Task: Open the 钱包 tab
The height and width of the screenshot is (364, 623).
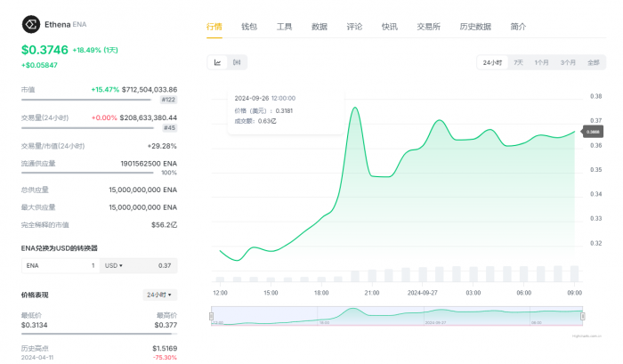Action: point(249,27)
